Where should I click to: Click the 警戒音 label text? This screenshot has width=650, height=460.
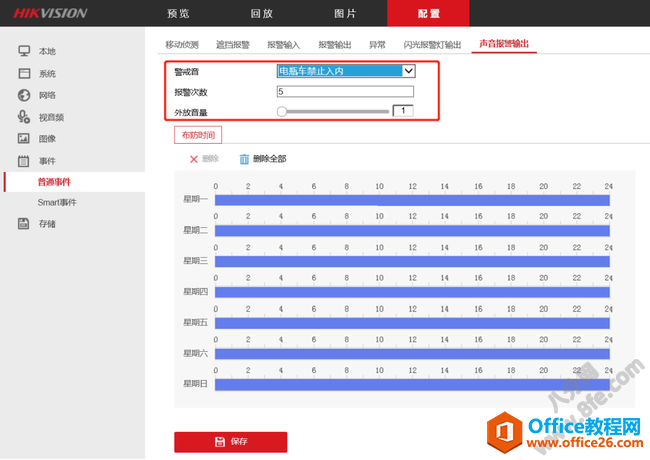(187, 72)
